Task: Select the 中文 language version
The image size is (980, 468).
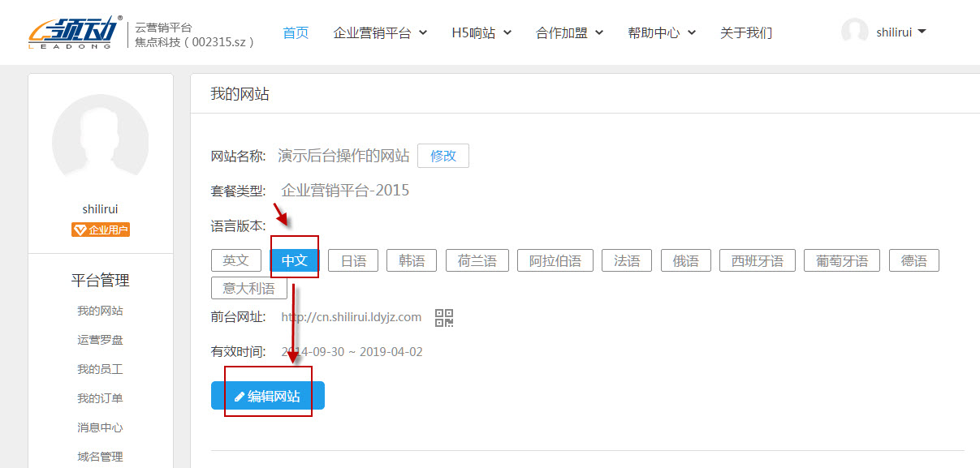Action: (294, 260)
